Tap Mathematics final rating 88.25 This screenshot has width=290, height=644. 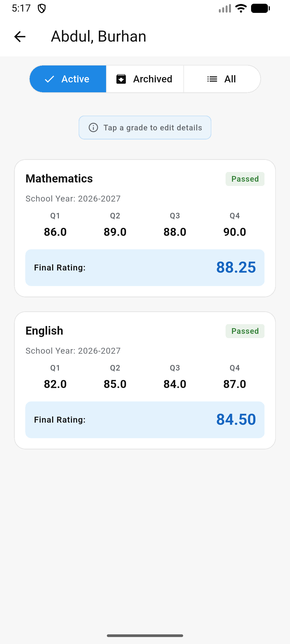tap(236, 268)
